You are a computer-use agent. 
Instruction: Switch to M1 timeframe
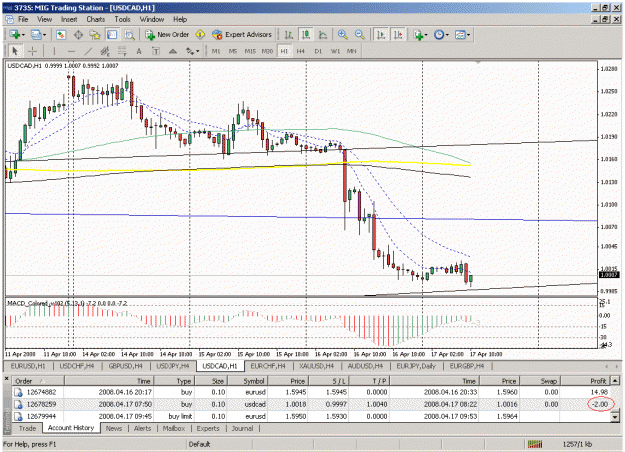(216, 51)
